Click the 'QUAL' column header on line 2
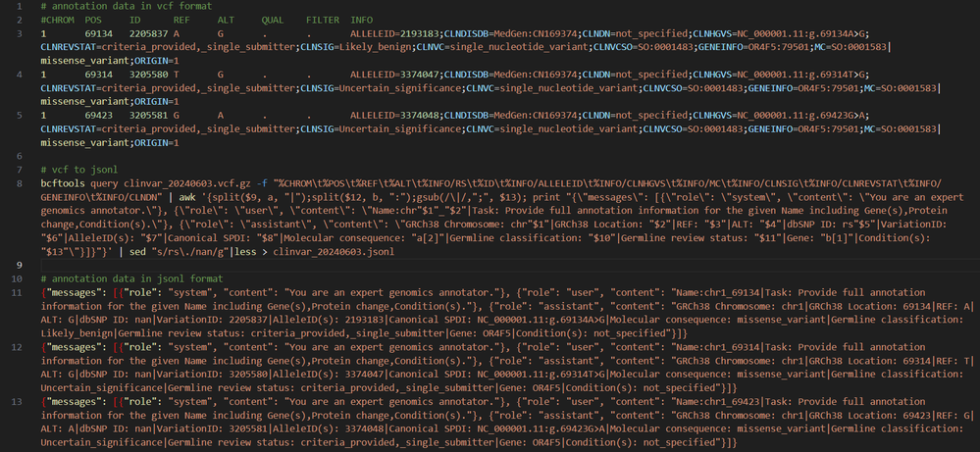Viewport: 980px width, 452px height. point(273,20)
